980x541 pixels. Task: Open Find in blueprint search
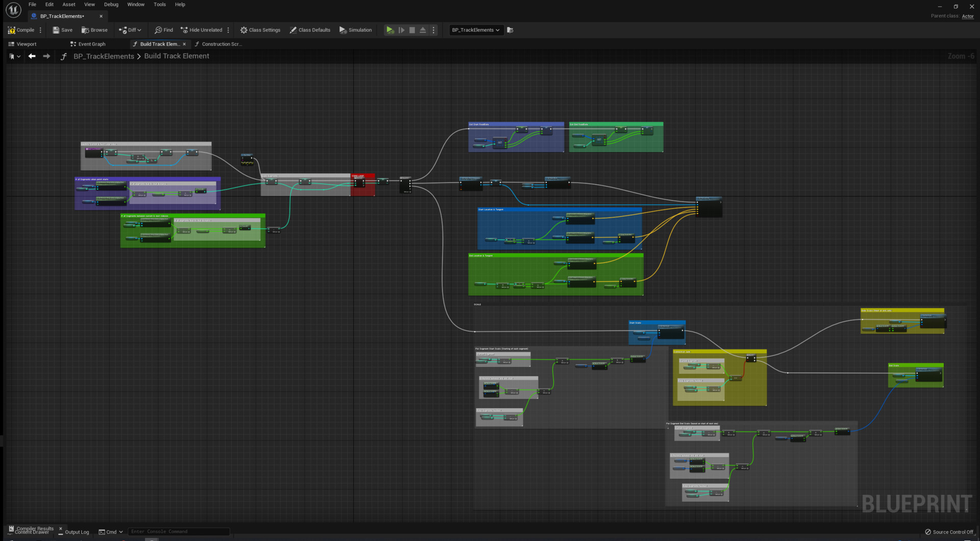click(x=163, y=30)
